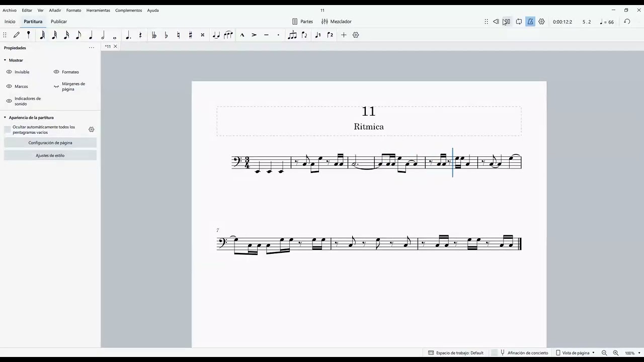Open the playback settings gear

coord(541,22)
